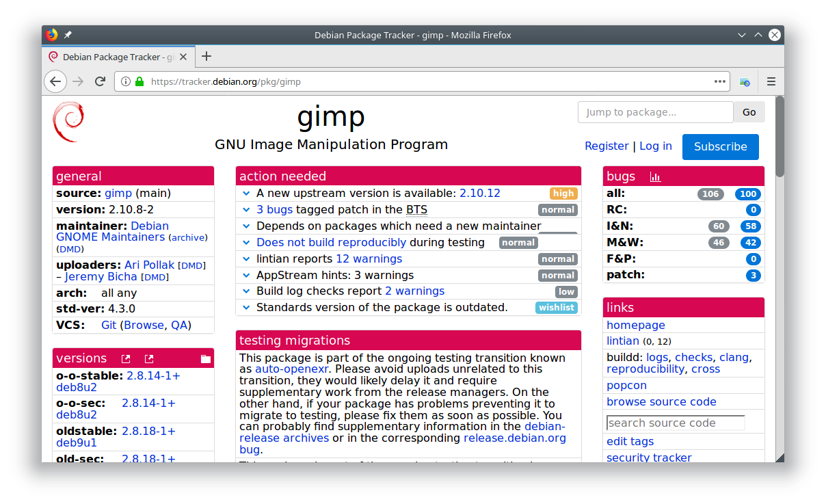826x504 pixels.
Task: Expand the AppStream hints item
Action: 247,276
